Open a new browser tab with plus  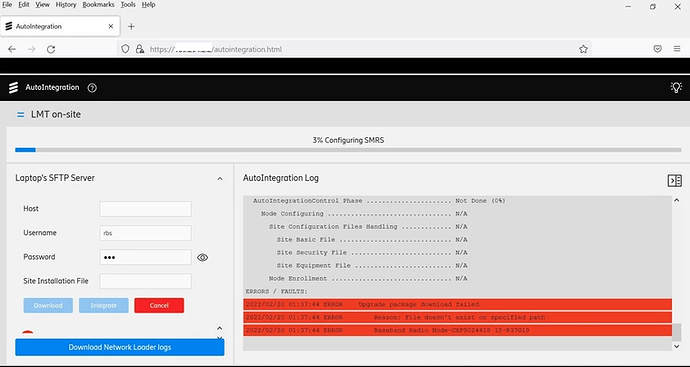pos(131,26)
